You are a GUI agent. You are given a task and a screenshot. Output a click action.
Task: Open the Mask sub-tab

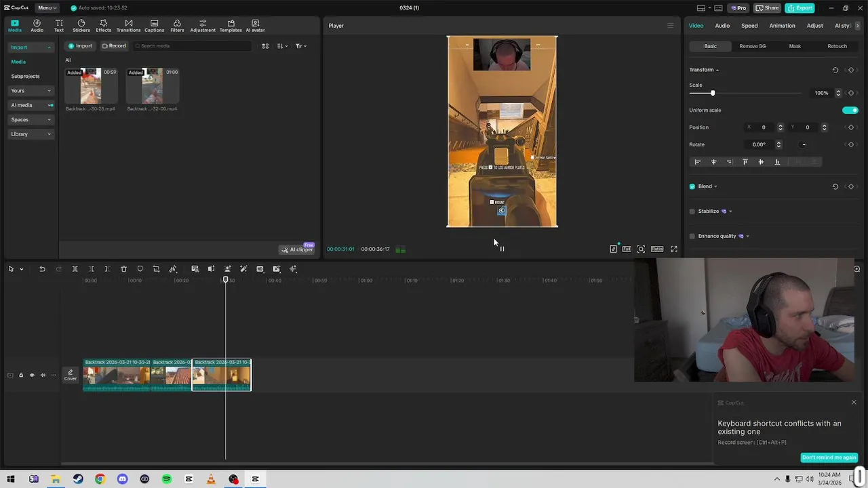pos(795,46)
